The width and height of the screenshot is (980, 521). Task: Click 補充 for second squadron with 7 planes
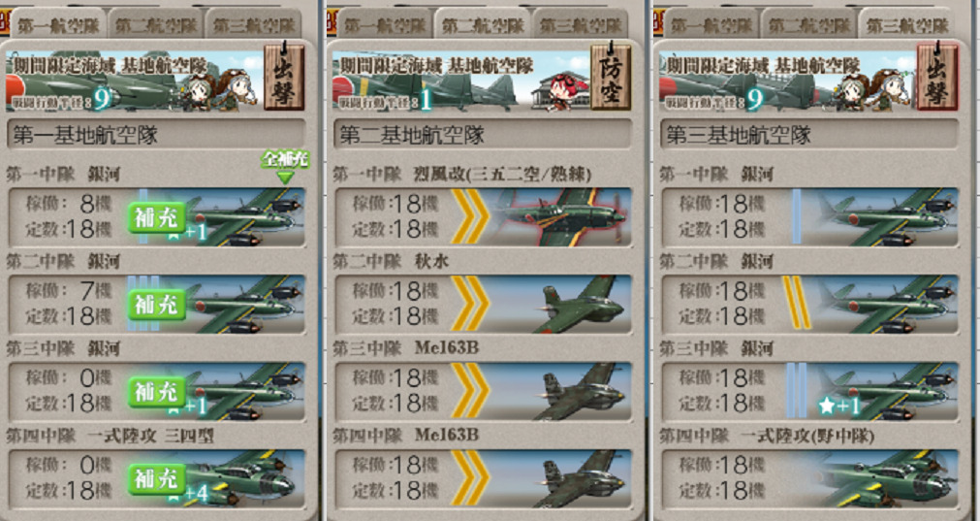point(157,306)
